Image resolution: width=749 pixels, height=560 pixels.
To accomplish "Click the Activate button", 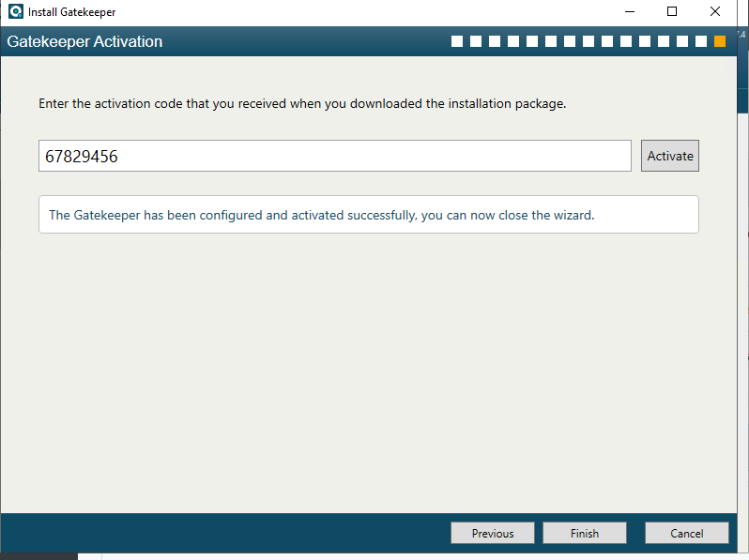I will click(x=670, y=156).
